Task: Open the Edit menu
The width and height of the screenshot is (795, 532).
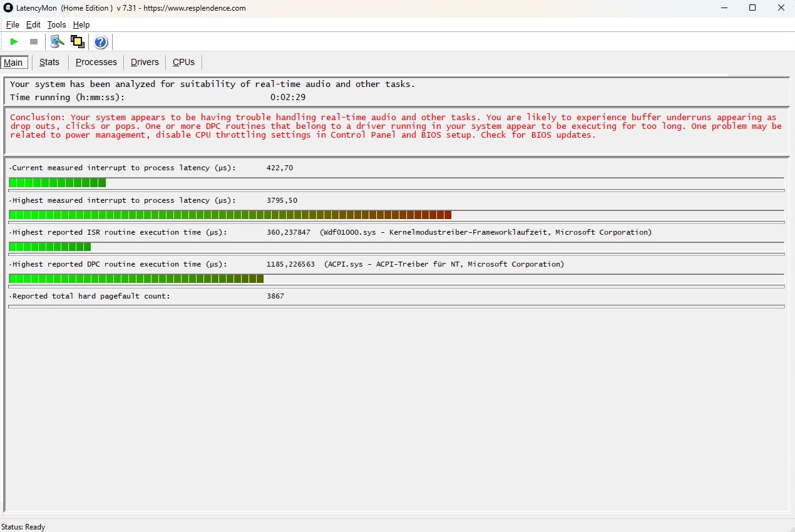Action: tap(33, 25)
